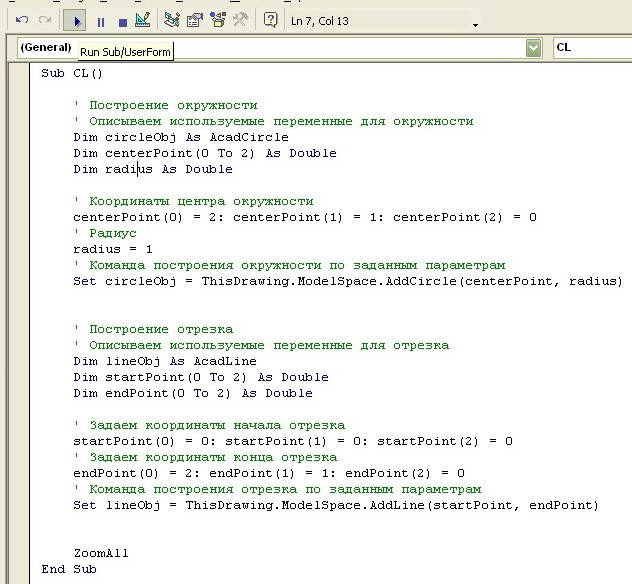Image resolution: width=632 pixels, height=584 pixels.
Task: Run the macro with Run Sub/UserForm
Action: (75, 19)
